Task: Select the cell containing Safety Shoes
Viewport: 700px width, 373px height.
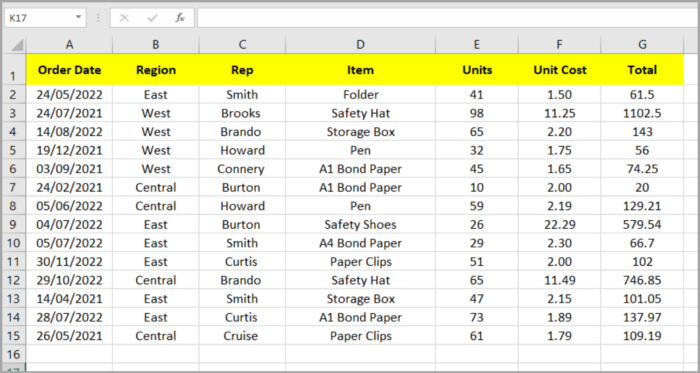Action: point(360,224)
